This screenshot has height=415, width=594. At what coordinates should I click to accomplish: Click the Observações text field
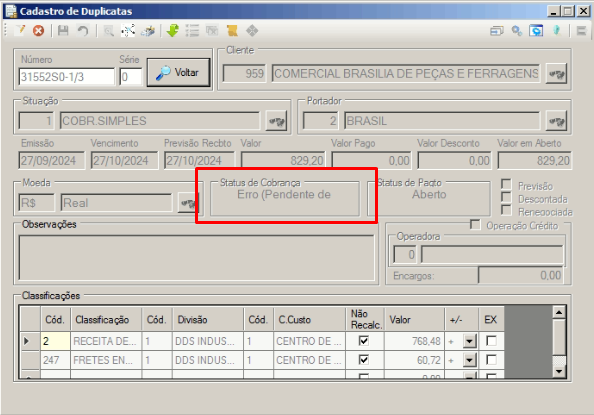tap(197, 258)
